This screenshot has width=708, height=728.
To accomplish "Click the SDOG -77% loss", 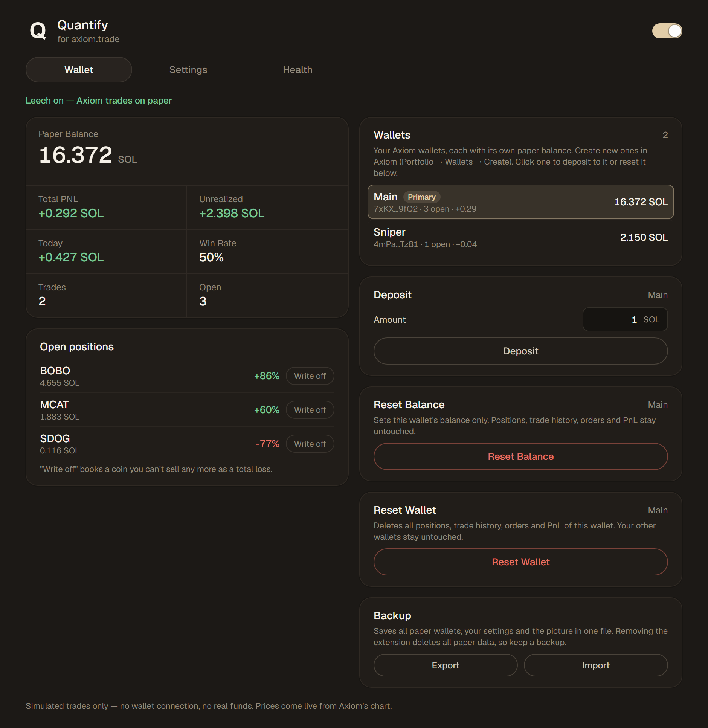I will point(267,444).
